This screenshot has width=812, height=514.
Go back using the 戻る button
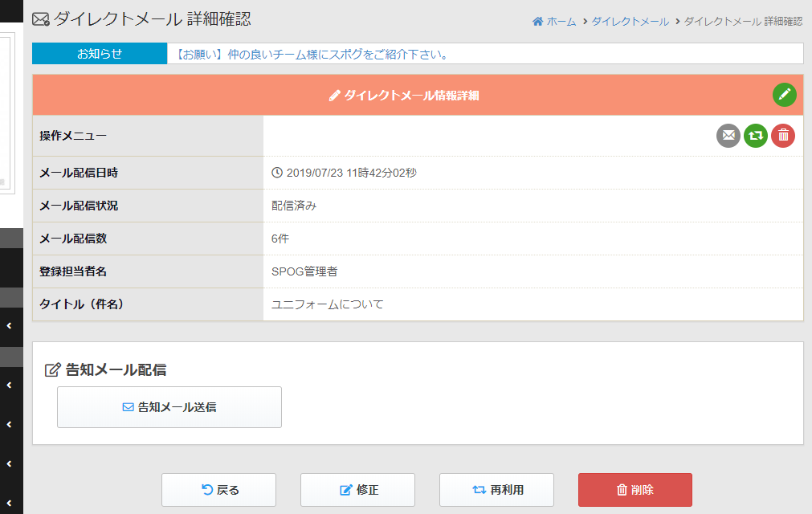click(218, 490)
